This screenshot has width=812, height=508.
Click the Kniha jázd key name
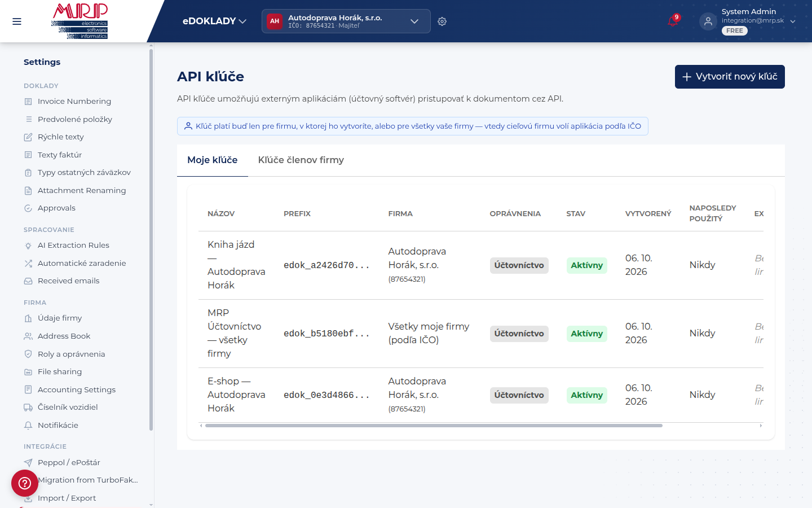tap(236, 265)
